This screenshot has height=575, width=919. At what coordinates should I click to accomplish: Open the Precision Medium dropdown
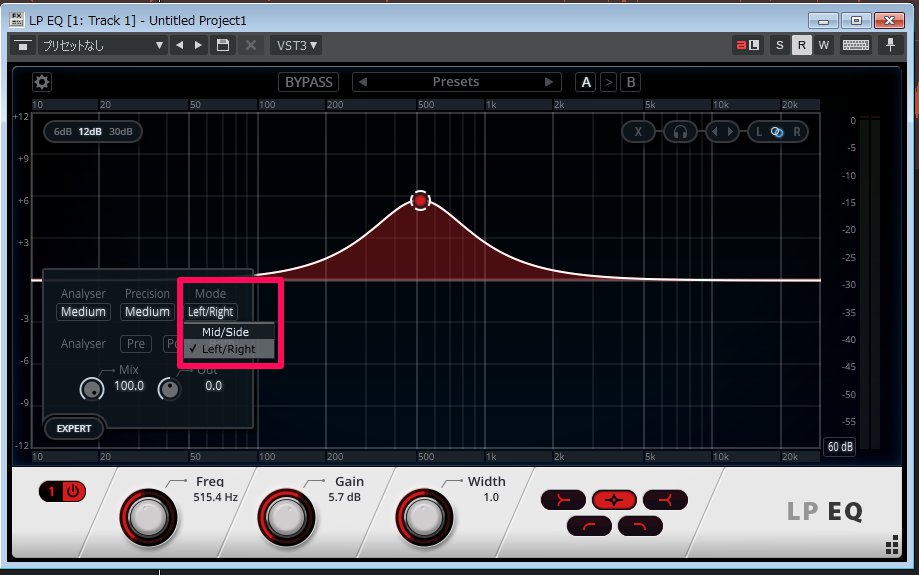pos(147,312)
